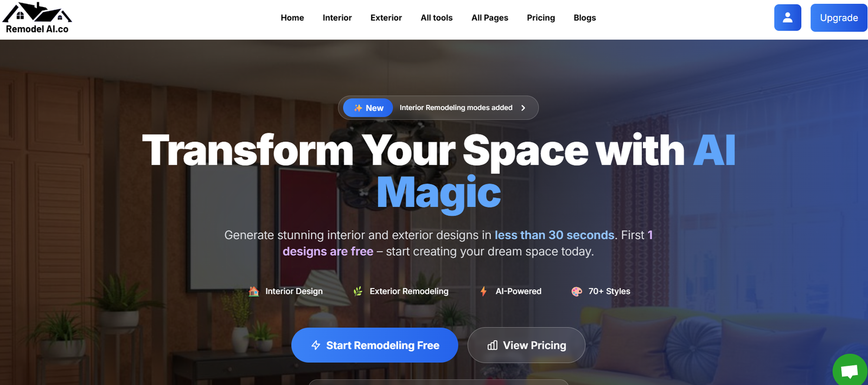Click the sparkle New badge
This screenshot has height=385, width=868.
368,108
